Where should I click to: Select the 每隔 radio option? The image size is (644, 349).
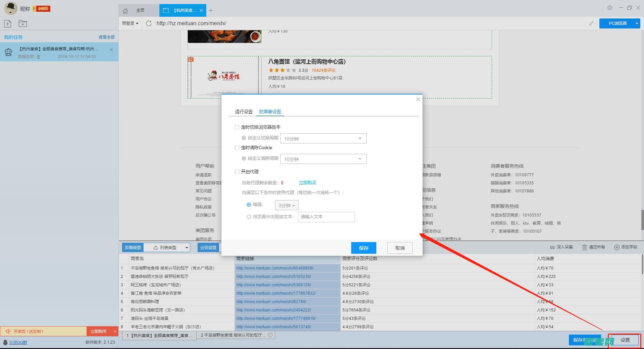[x=249, y=205]
